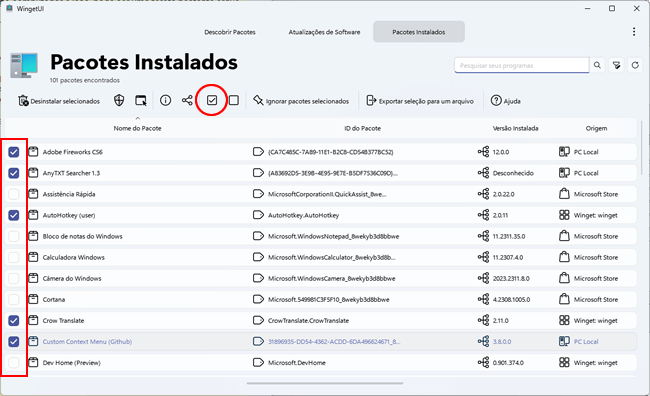
Task: Open package details info icon
Action: (165, 100)
